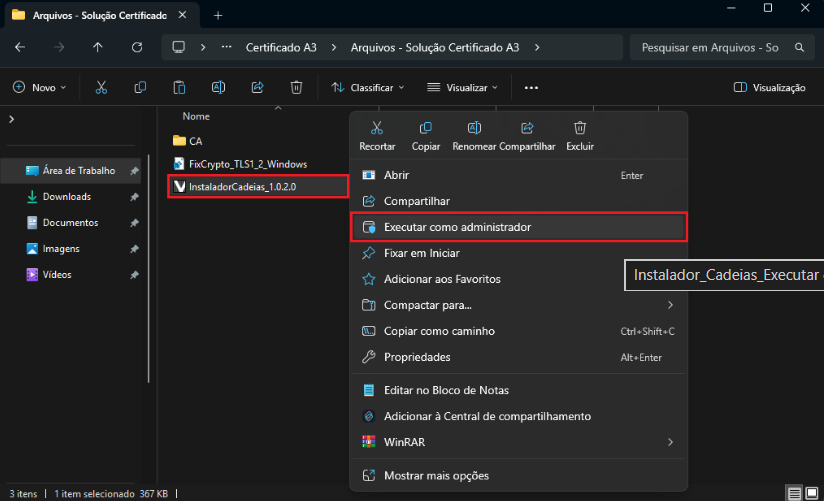
Task: Expand the Compactar para submenu
Action: 427,305
